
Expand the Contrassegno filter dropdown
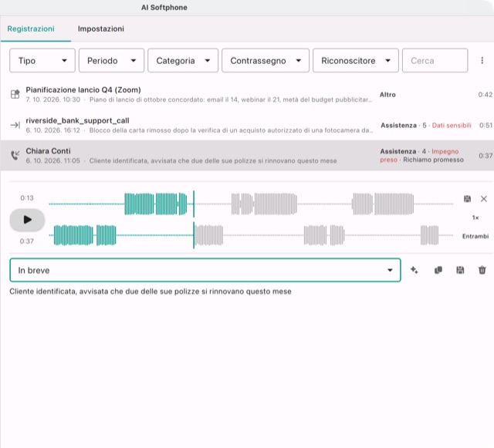266,60
